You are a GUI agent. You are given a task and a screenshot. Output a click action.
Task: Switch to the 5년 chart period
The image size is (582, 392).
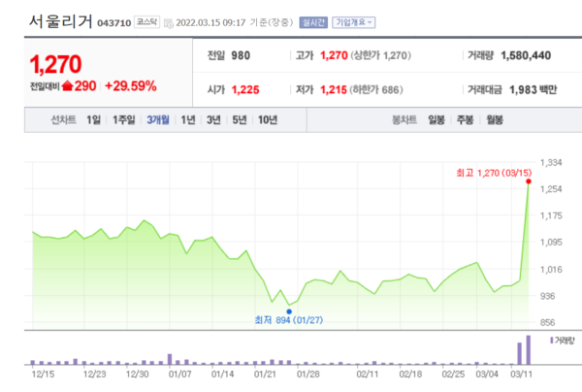[240, 120]
